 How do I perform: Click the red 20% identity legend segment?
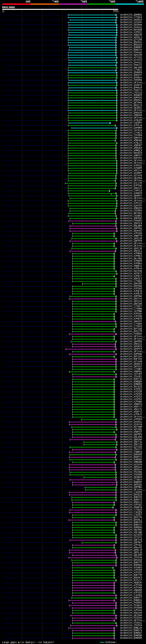tap(16, 4)
